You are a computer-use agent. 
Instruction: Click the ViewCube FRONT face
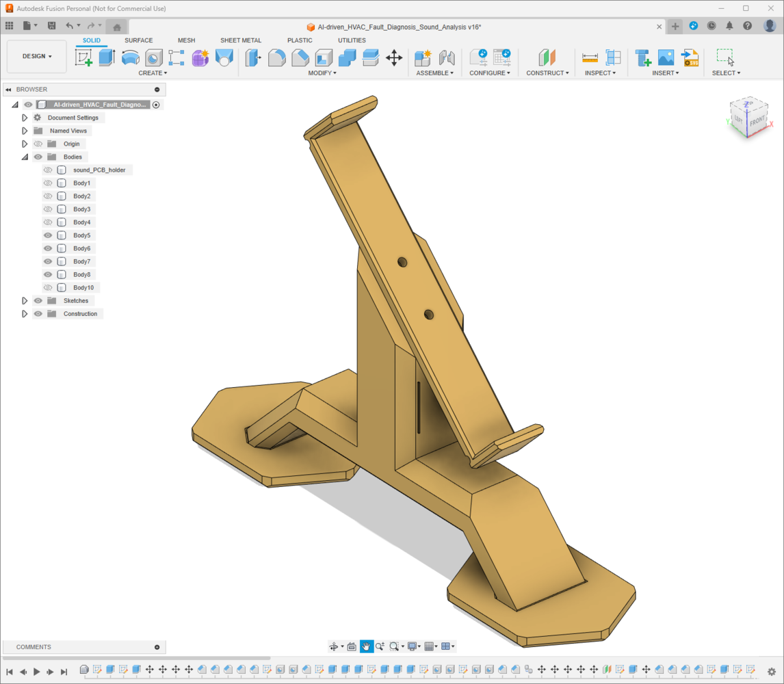pos(757,120)
